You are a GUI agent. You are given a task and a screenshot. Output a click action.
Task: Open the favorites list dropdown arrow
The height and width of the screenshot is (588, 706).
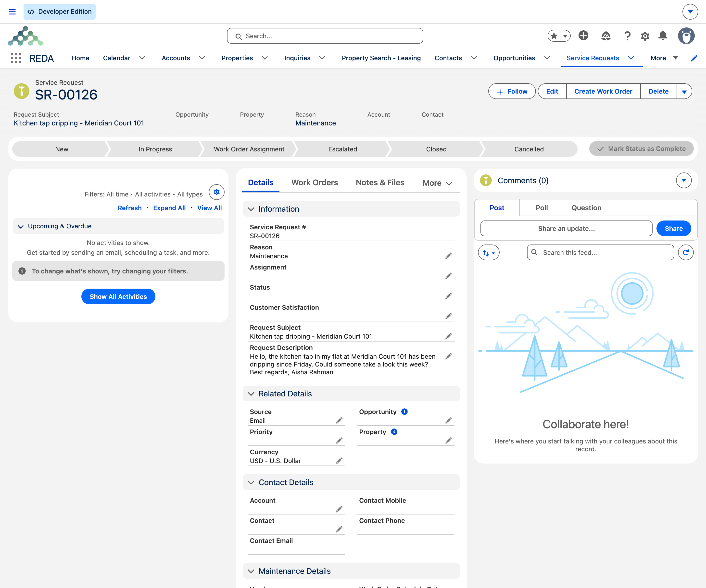click(x=566, y=36)
